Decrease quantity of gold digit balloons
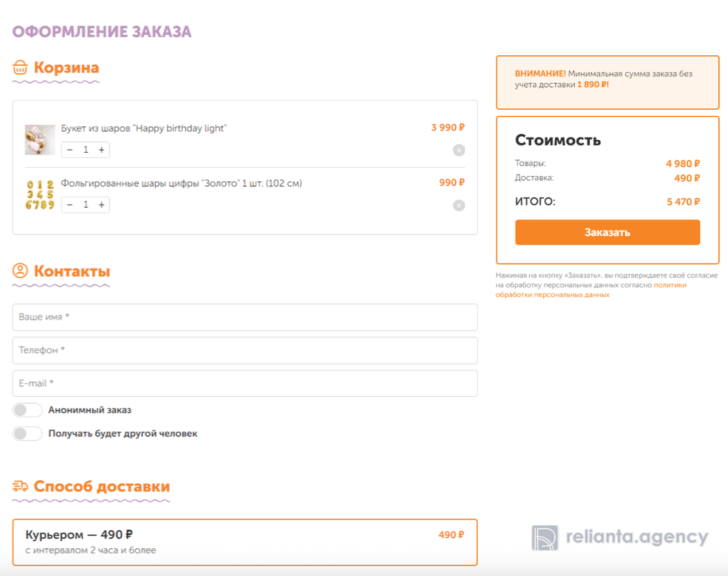Screen dimensions: 728x576 (x=70, y=205)
